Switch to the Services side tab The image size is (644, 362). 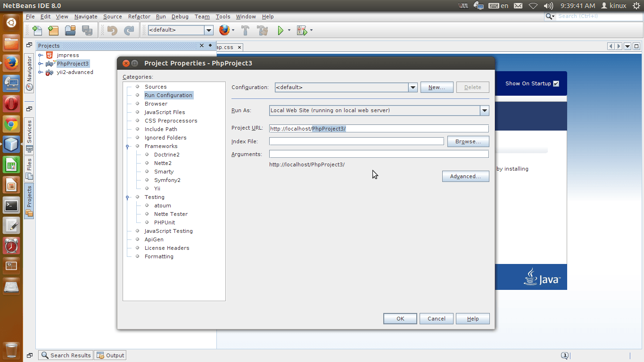coord(29,136)
